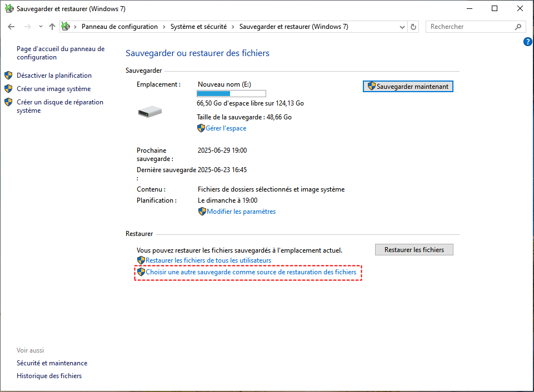Open Page d'accueil du panneau de configuration
The image size is (534, 392).
61,53
